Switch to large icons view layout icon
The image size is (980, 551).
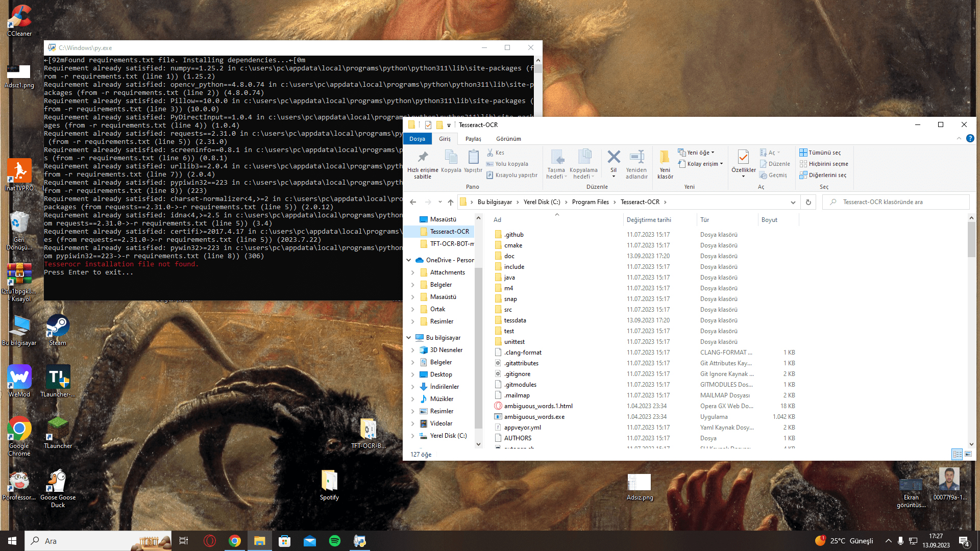pyautogui.click(x=968, y=454)
